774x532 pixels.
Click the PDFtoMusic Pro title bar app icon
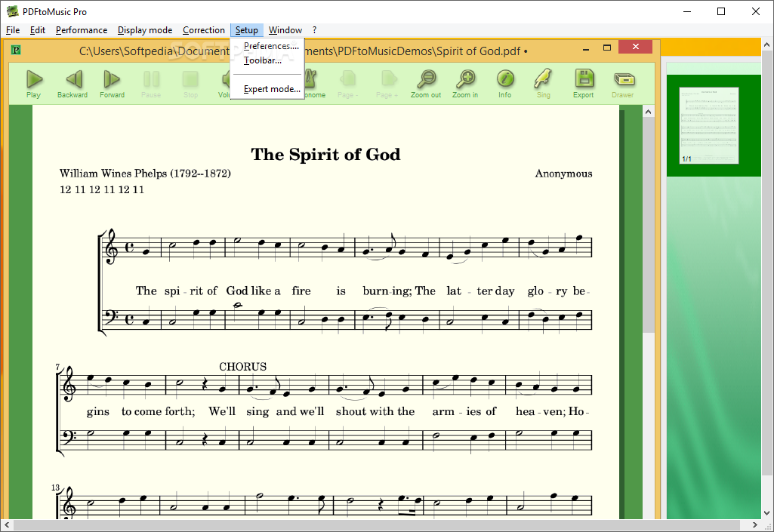(x=12, y=11)
